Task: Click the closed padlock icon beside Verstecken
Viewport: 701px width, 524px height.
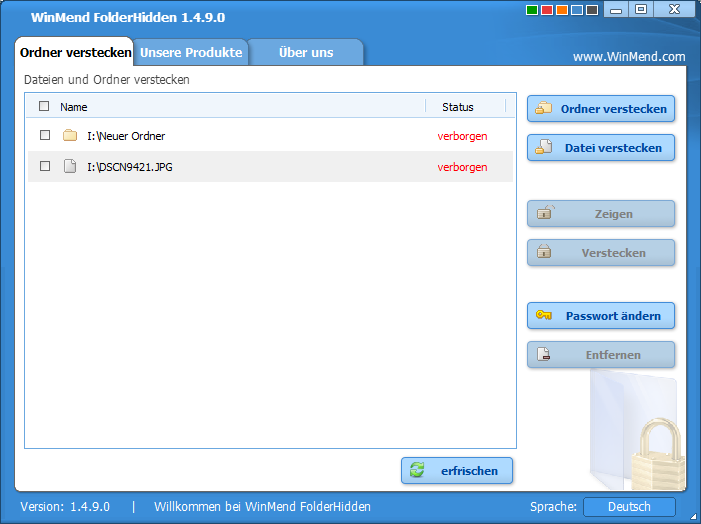Action: (x=544, y=251)
